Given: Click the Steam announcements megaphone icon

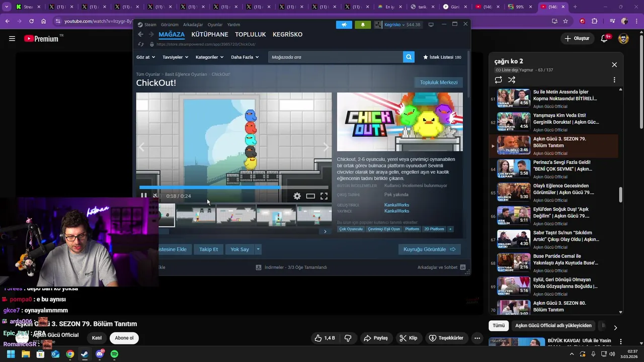Looking at the screenshot, I should coord(344,25).
